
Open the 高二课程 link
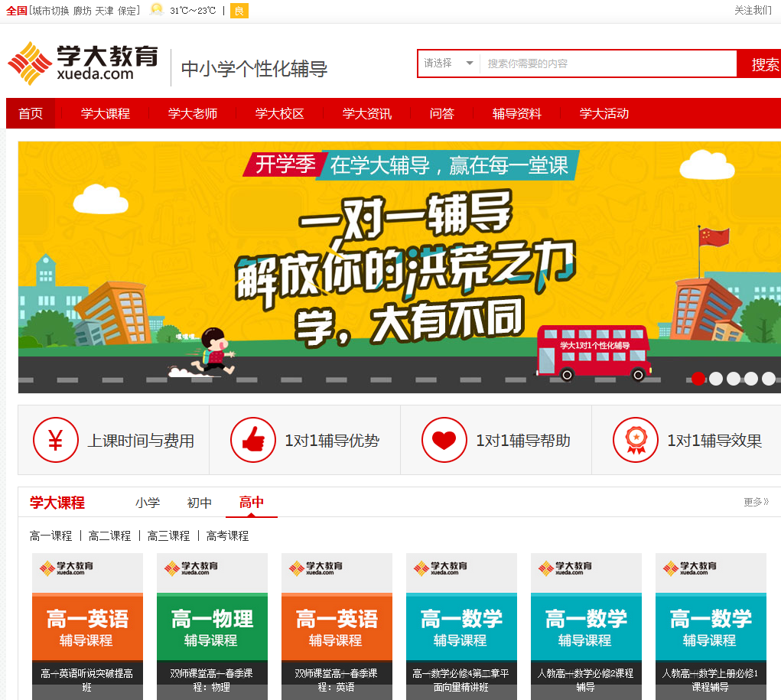[x=109, y=536]
